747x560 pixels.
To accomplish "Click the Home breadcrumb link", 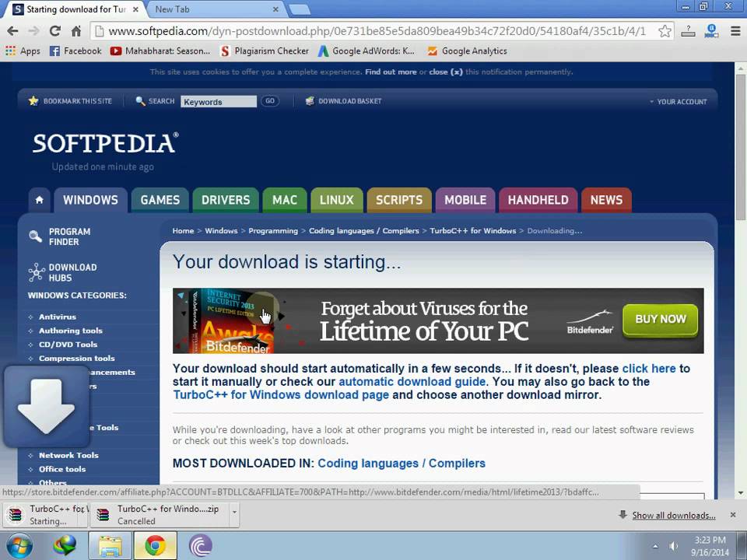I will pyautogui.click(x=183, y=231).
